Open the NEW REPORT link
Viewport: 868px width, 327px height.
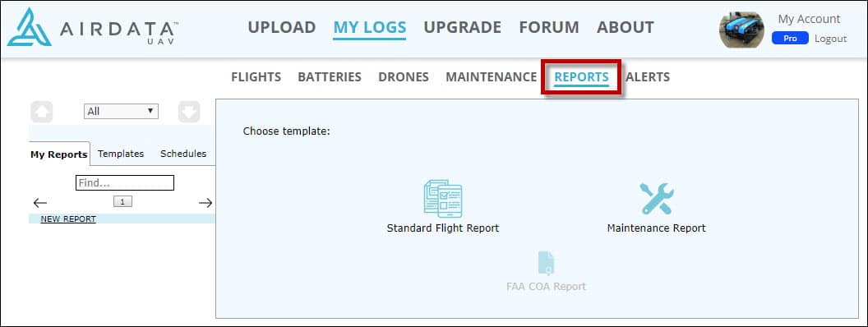[68, 219]
